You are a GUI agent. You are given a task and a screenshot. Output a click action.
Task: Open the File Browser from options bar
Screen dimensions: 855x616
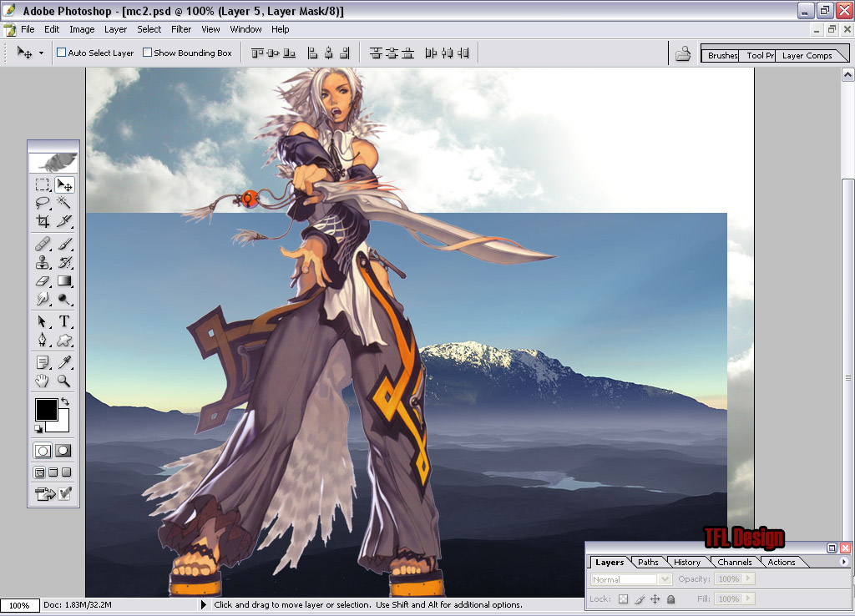(683, 53)
